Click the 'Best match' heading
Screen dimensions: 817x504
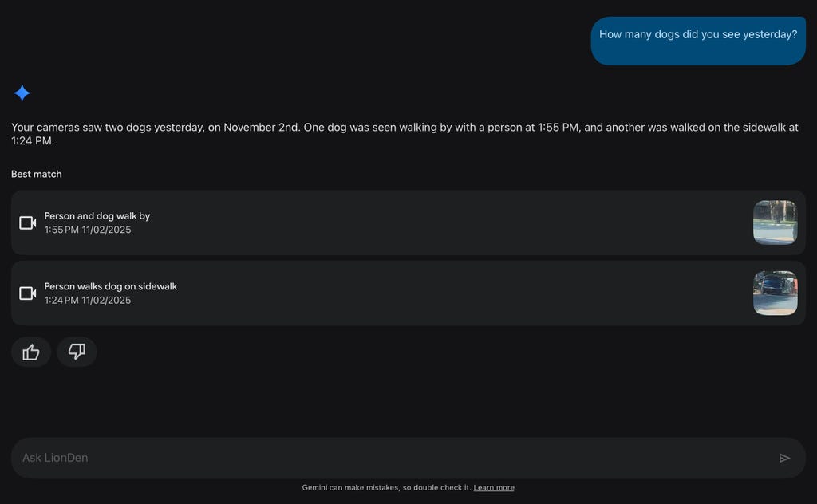(x=37, y=174)
